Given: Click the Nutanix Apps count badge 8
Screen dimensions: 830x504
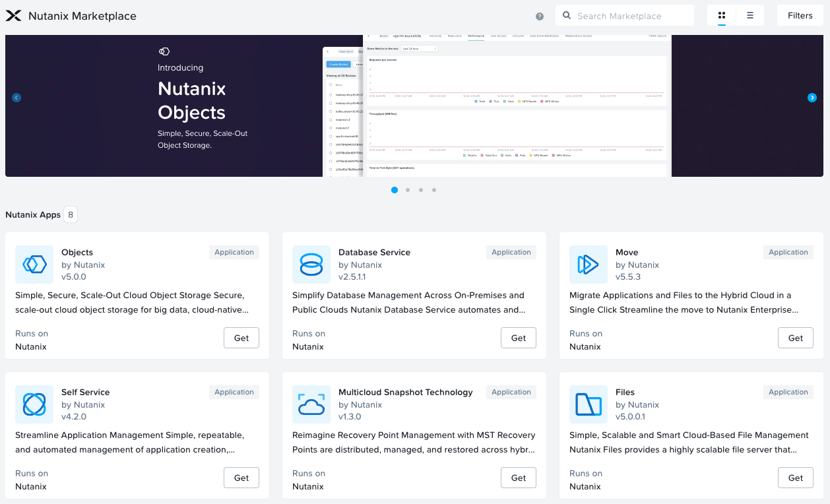Looking at the screenshot, I should (x=71, y=214).
